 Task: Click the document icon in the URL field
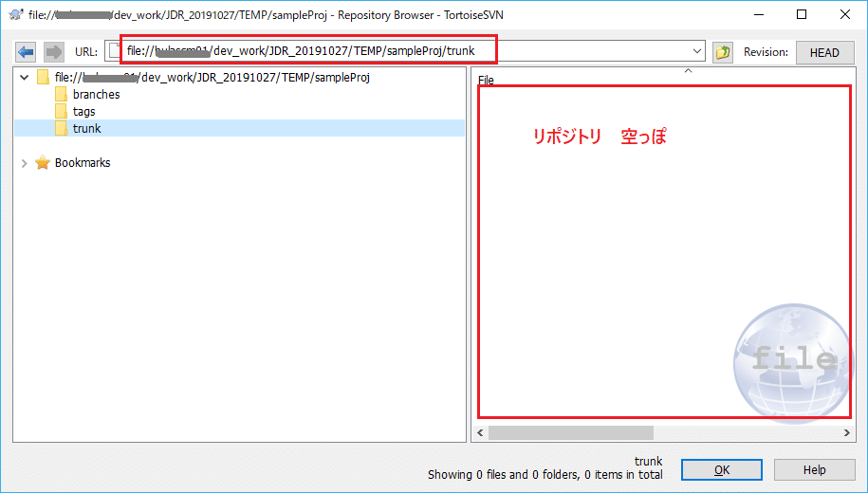[115, 51]
